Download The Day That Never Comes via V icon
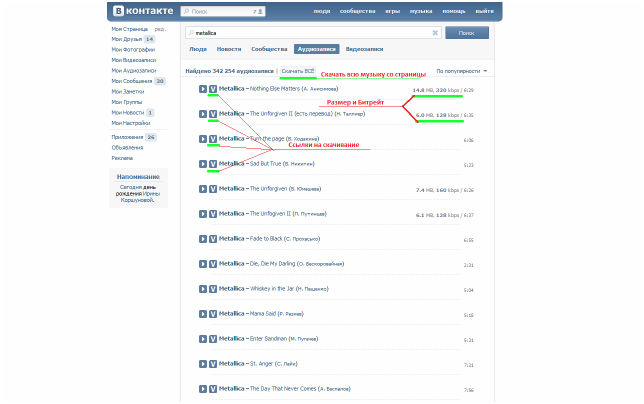Image resolution: width=644 pixels, height=404 pixels. pos(213,389)
